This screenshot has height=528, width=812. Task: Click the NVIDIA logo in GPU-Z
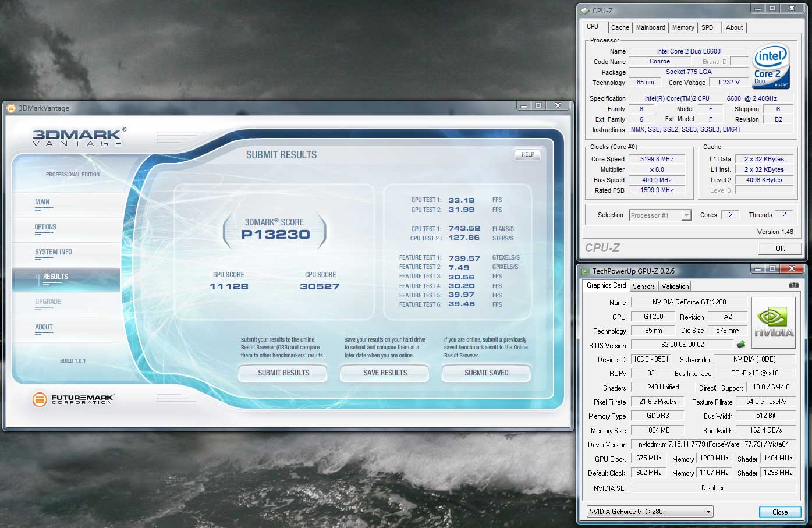coord(774,323)
